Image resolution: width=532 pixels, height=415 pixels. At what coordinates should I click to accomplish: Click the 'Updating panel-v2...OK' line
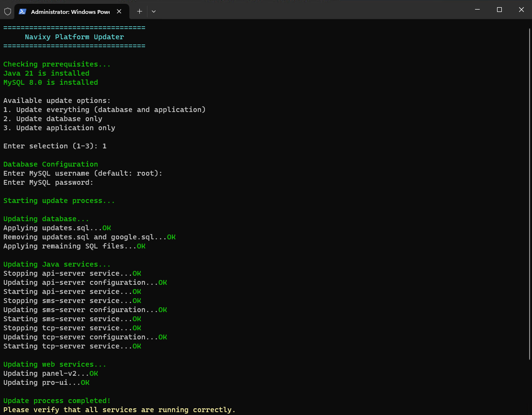click(x=51, y=373)
